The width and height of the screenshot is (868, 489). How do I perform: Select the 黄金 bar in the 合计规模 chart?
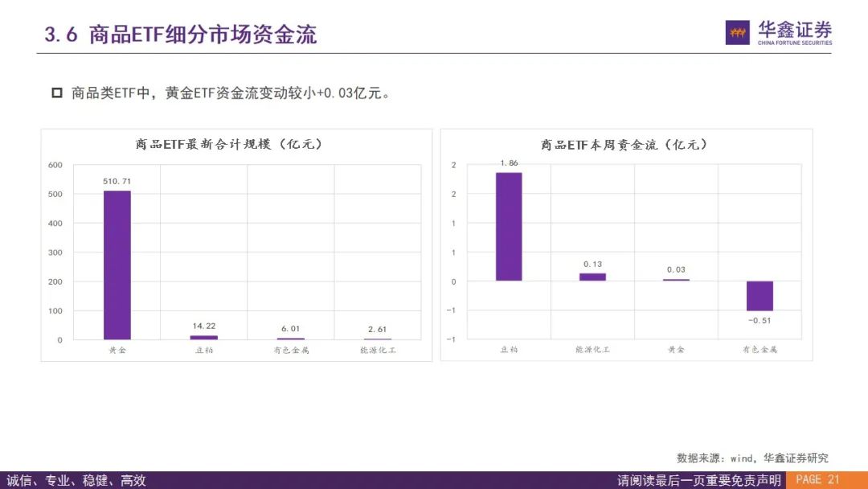coord(117,265)
